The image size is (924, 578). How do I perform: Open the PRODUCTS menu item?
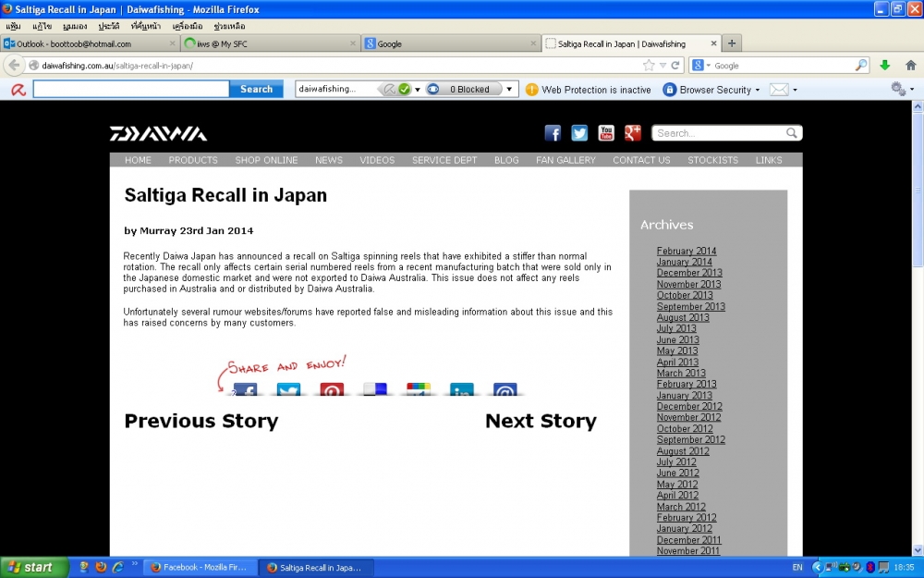193,160
